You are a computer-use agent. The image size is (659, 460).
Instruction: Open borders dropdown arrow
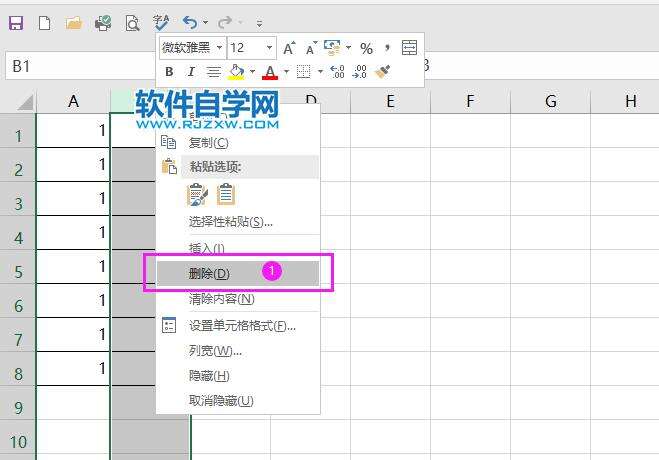320,72
